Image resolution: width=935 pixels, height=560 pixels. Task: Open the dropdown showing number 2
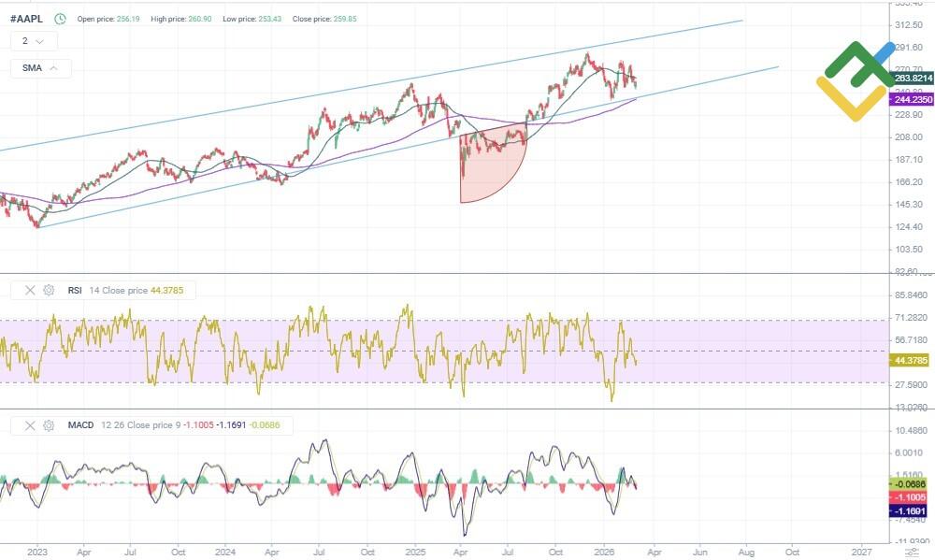click(x=34, y=41)
